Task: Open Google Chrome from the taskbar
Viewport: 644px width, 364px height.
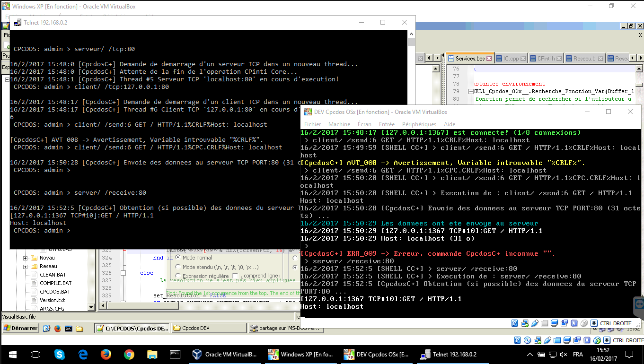Action: (129, 355)
